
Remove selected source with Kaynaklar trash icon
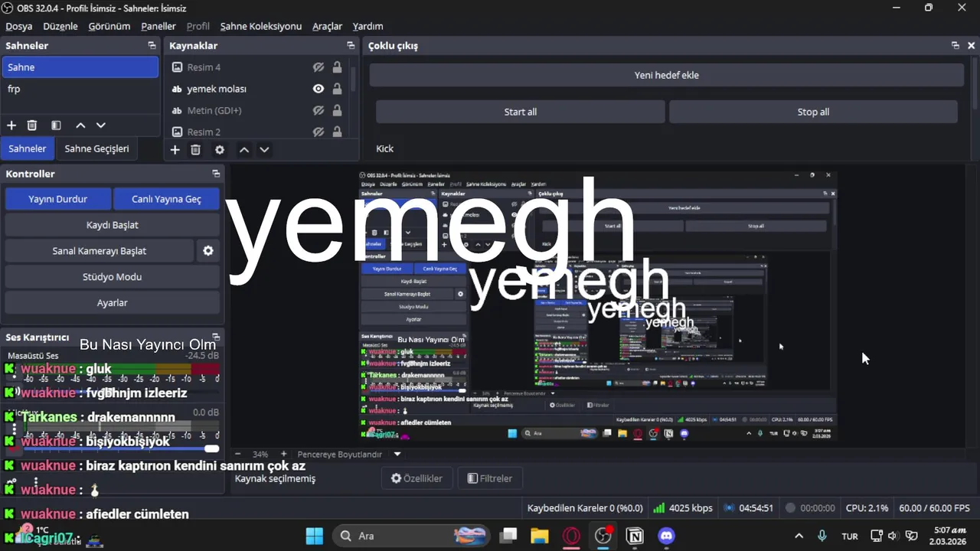tap(196, 150)
